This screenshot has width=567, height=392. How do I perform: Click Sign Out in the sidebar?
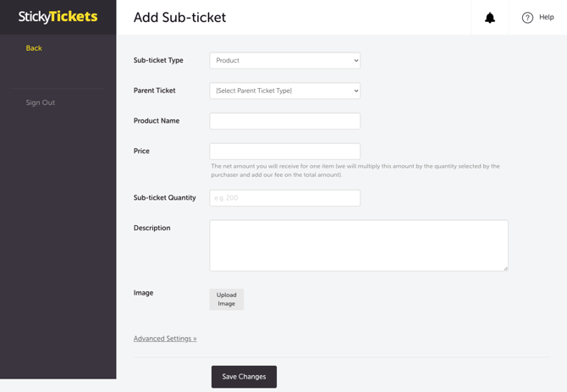tap(40, 102)
